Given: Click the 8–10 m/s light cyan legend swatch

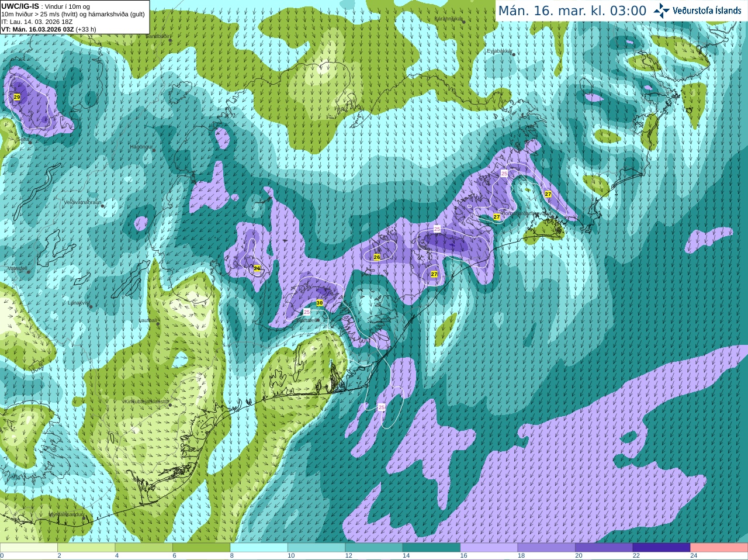Looking at the screenshot, I should (259, 548).
